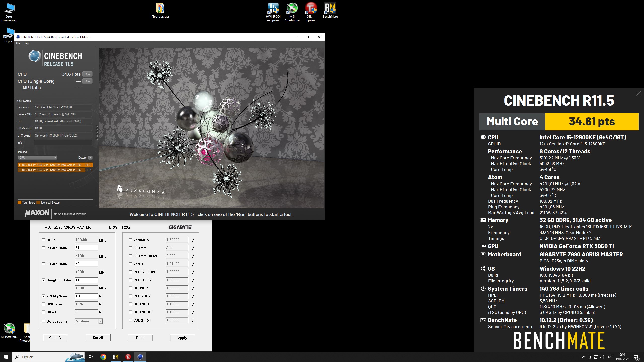
Task: Open the DC LoadLine Medium dropdown
Action: pyautogui.click(x=89, y=321)
